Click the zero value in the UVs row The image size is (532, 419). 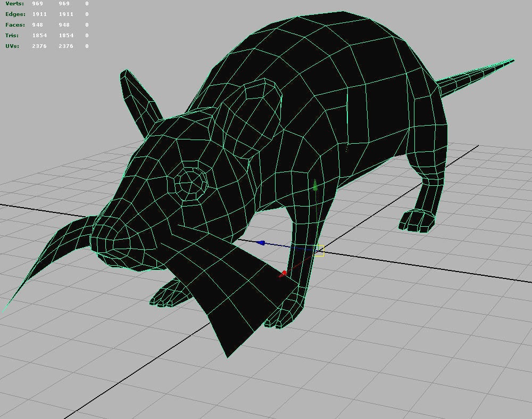(x=87, y=46)
